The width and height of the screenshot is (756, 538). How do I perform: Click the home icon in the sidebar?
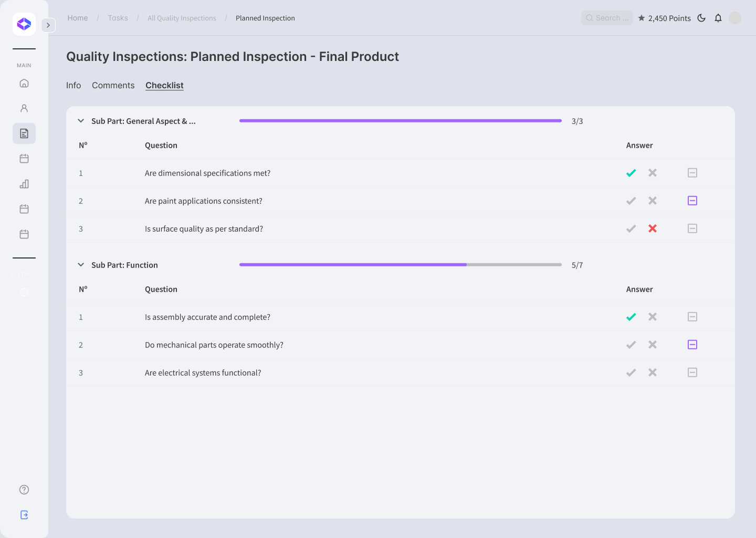(24, 83)
